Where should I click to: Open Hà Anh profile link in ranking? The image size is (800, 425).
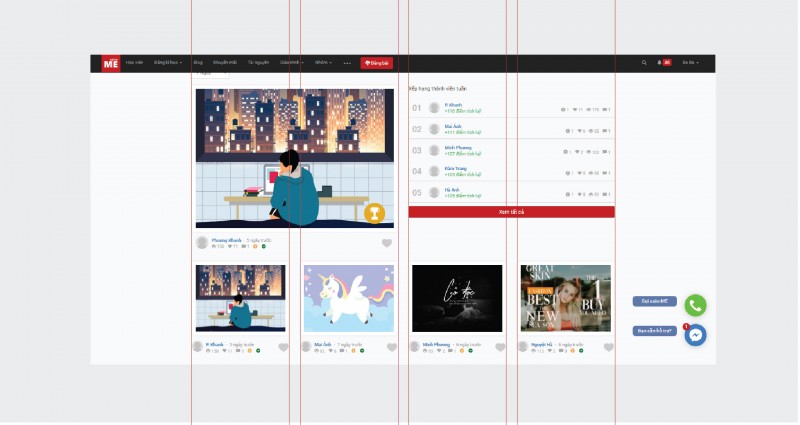click(452, 190)
